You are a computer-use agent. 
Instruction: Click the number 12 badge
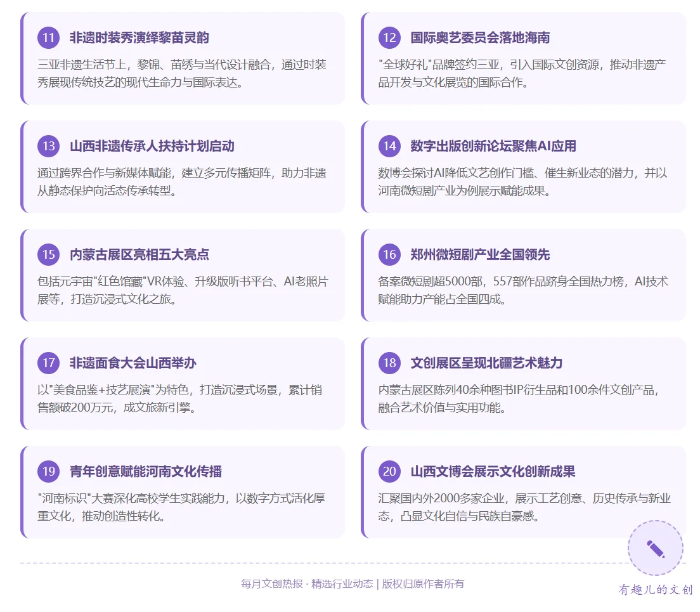[389, 37]
